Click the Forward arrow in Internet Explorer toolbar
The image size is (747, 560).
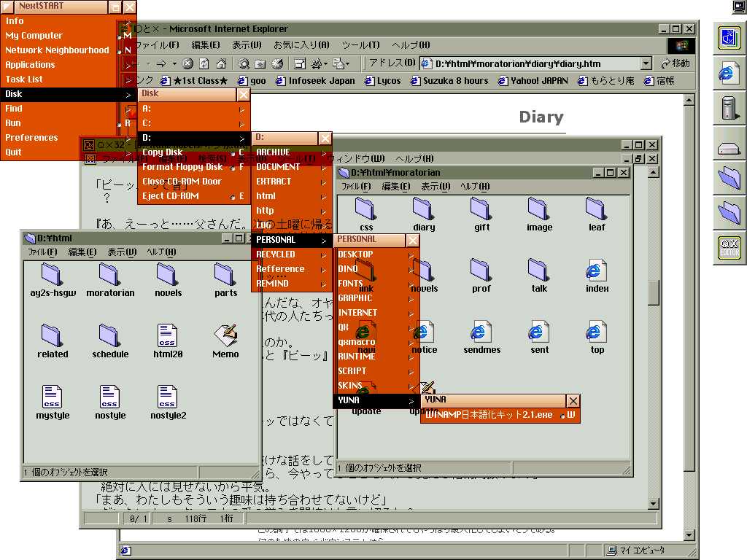tap(161, 63)
